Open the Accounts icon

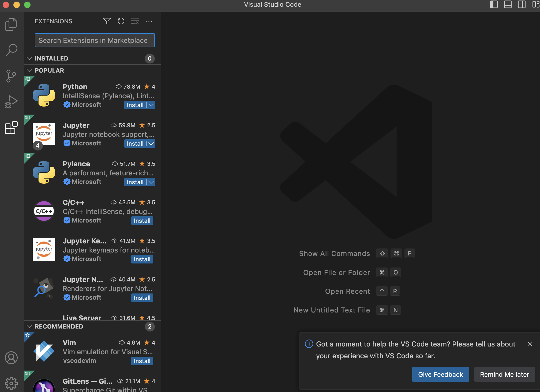click(11, 358)
